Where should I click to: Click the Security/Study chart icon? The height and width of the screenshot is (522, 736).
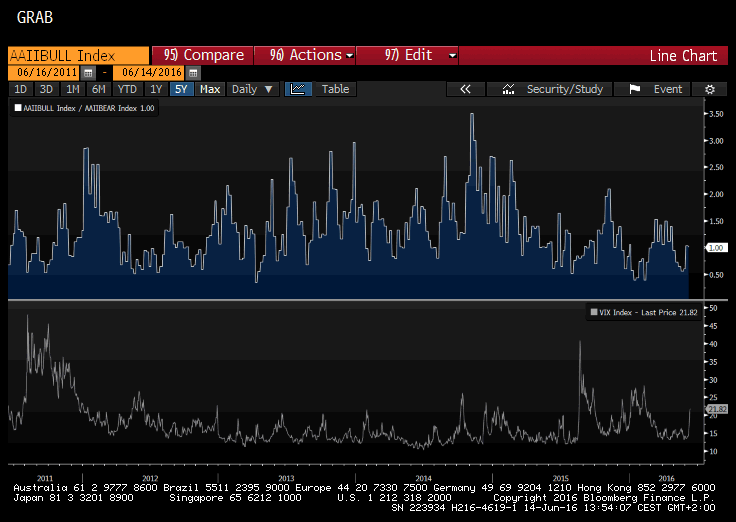[x=509, y=89]
